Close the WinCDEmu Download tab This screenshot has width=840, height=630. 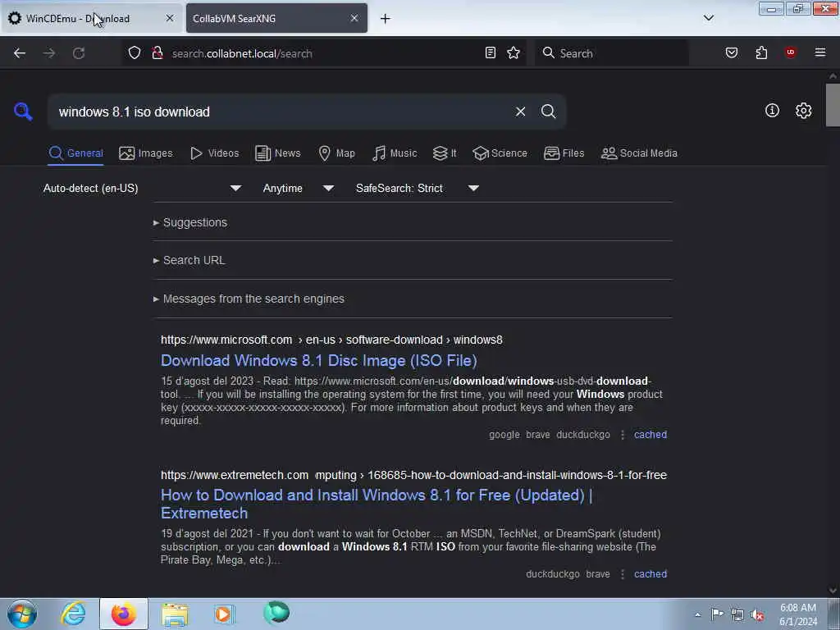pos(170,18)
